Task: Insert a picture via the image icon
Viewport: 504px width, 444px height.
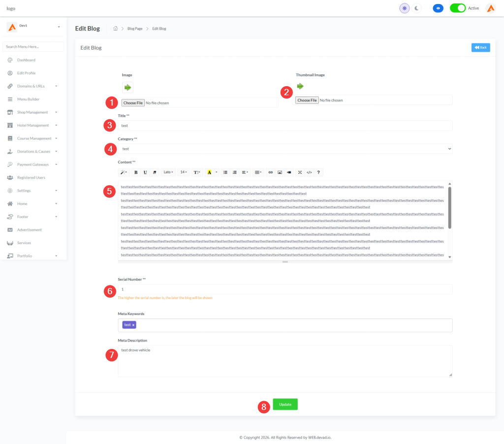Action: point(280,172)
